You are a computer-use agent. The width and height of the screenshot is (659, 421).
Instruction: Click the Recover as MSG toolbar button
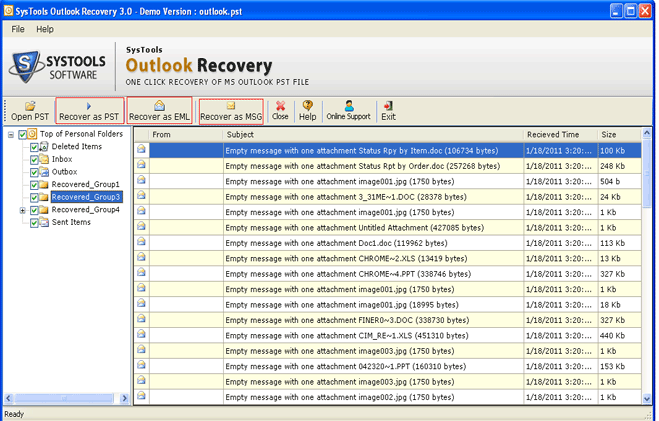231,111
